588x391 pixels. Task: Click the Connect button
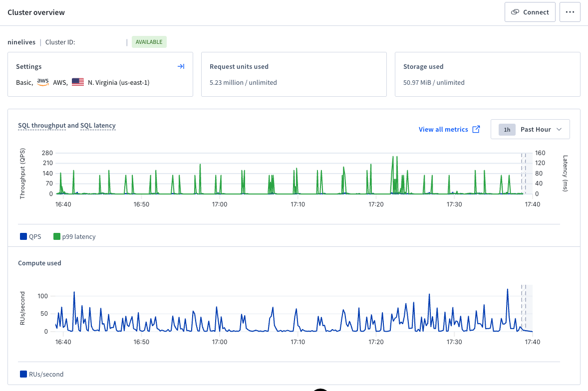pos(530,12)
